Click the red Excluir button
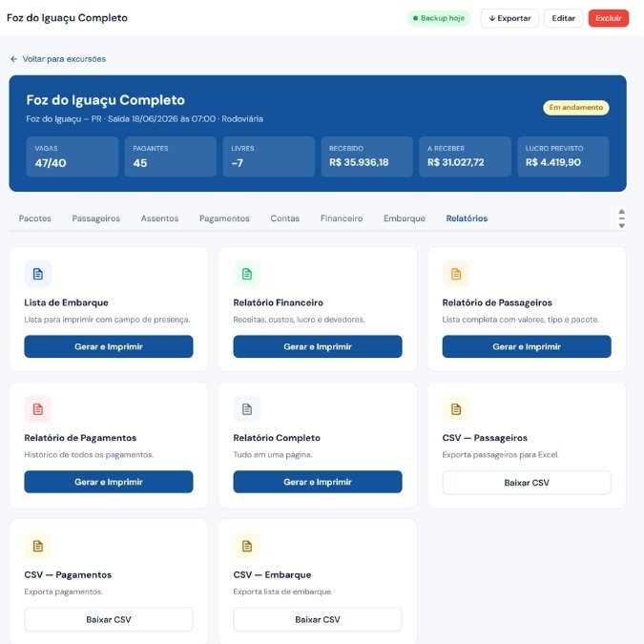Viewport: 644px width, 644px height. [x=609, y=18]
